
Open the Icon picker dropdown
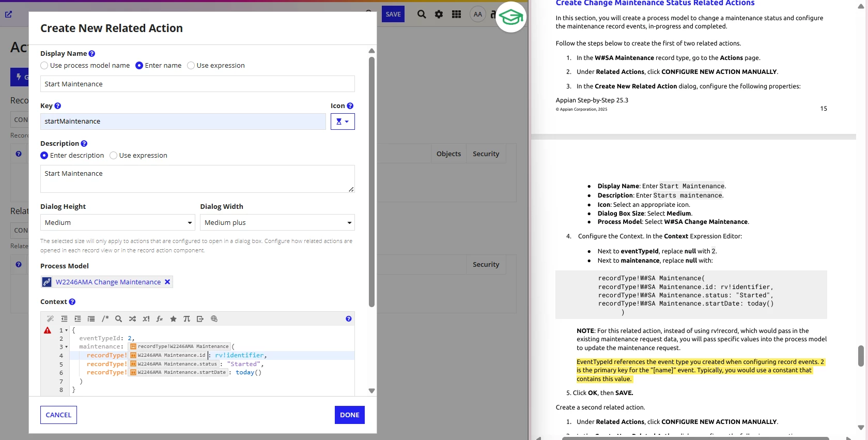pyautogui.click(x=343, y=122)
